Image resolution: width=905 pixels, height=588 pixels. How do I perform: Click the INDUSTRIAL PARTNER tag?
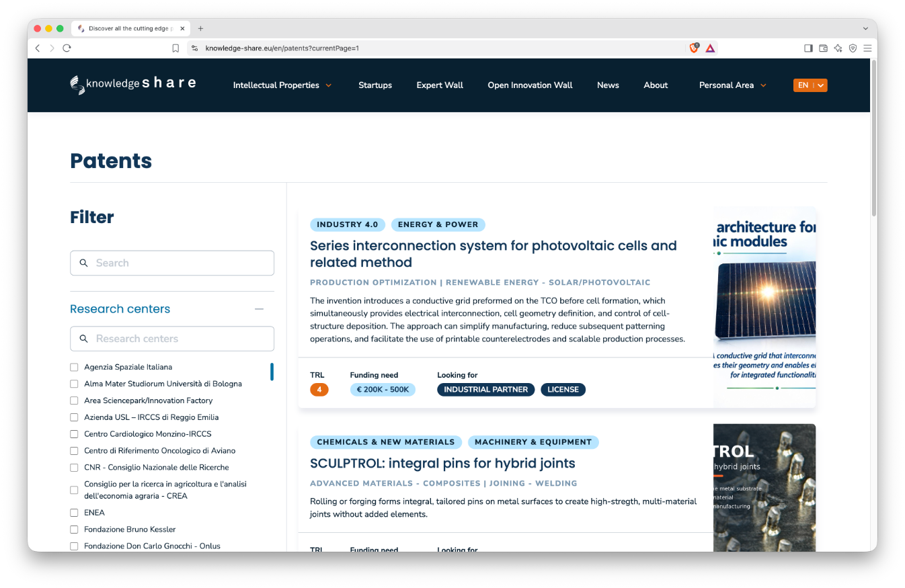(486, 389)
